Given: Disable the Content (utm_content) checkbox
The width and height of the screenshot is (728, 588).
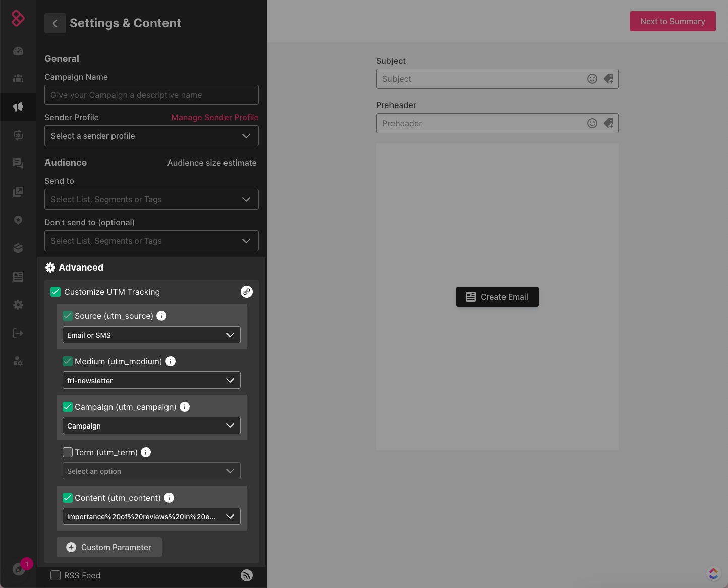Looking at the screenshot, I should [x=68, y=498].
